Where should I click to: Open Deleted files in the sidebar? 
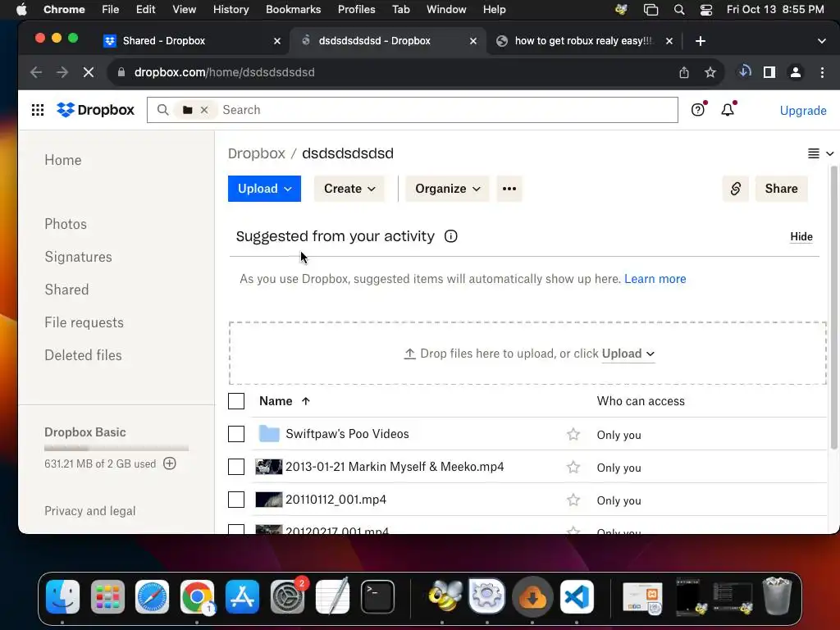[x=83, y=355]
